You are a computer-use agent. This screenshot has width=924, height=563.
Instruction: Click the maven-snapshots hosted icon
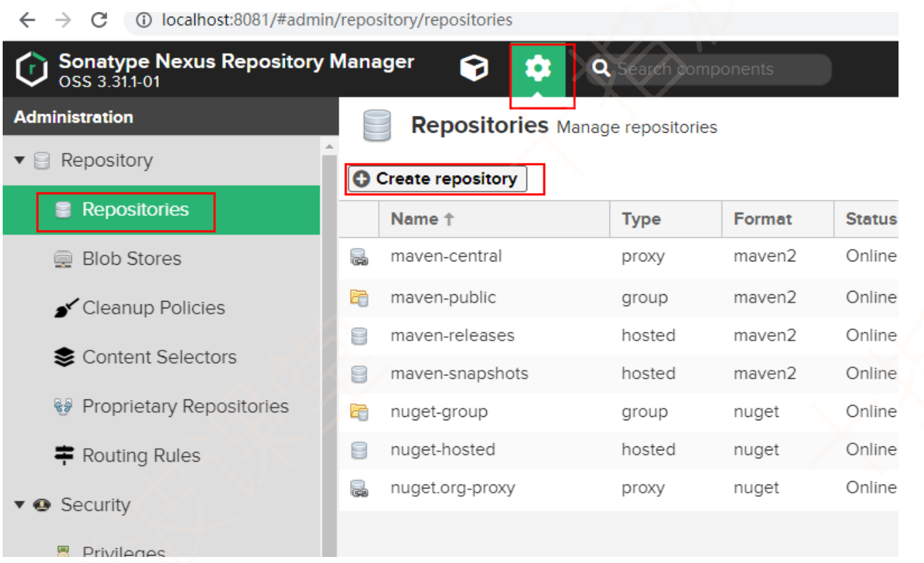(359, 375)
